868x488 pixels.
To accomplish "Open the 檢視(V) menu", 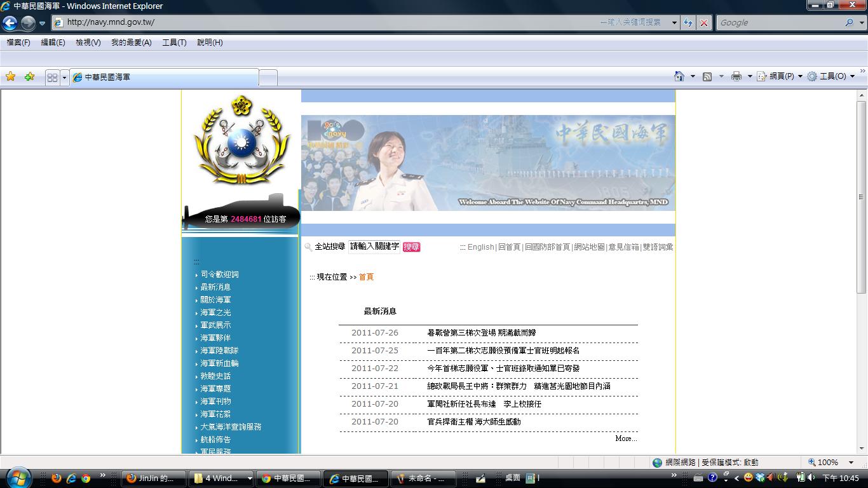I will click(88, 43).
